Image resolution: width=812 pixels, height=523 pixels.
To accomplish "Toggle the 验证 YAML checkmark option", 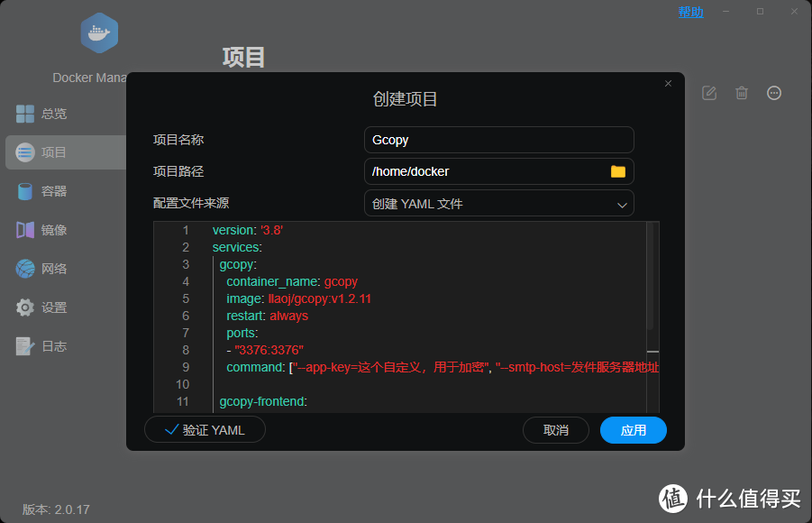I will point(205,429).
